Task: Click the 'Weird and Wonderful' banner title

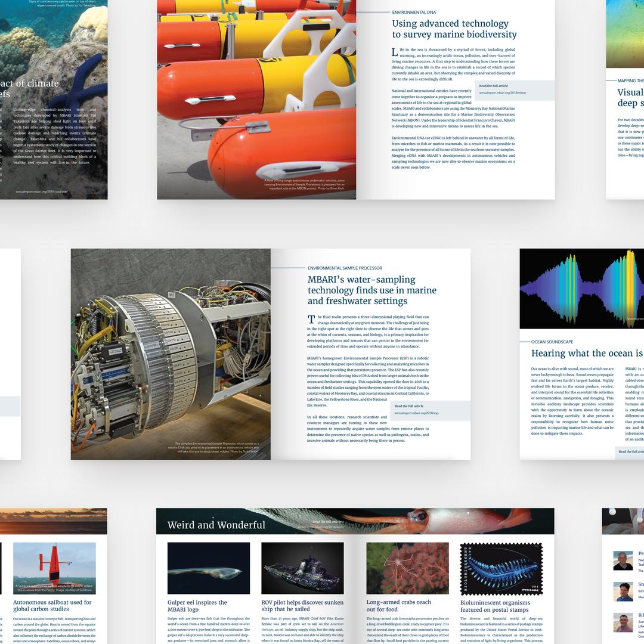Action: tap(216, 525)
